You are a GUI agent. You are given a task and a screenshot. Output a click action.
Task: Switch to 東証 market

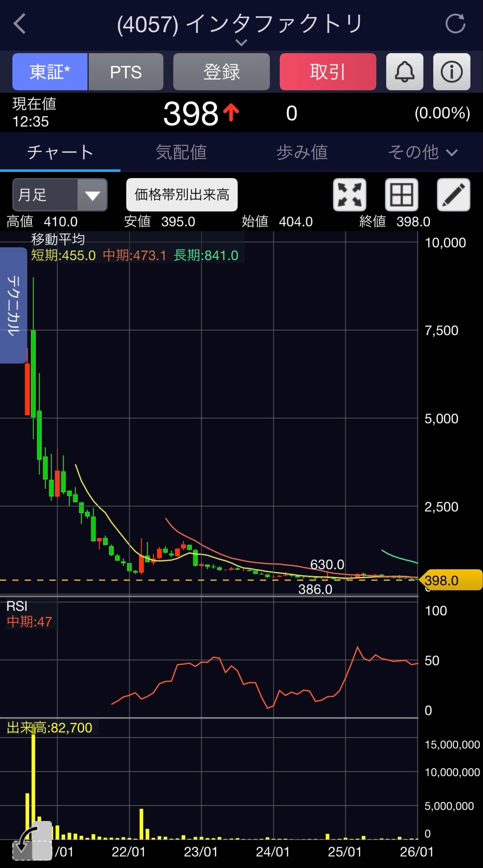coord(50,71)
